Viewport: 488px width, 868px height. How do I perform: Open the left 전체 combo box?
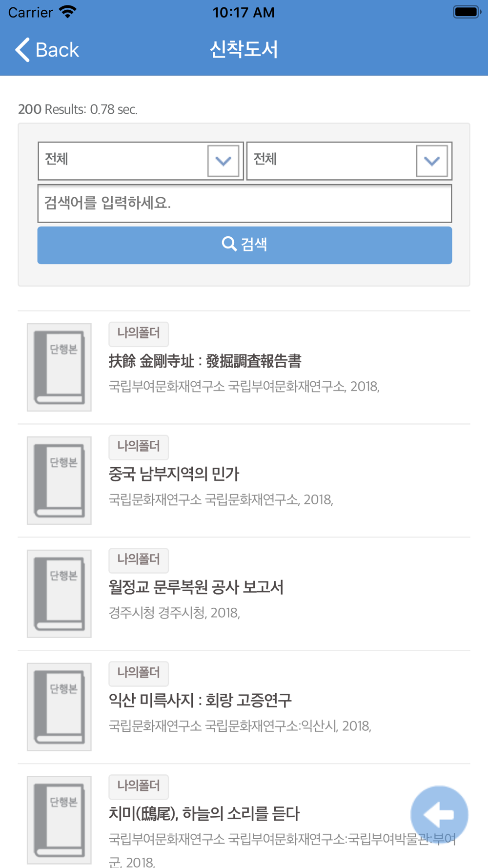tap(141, 161)
